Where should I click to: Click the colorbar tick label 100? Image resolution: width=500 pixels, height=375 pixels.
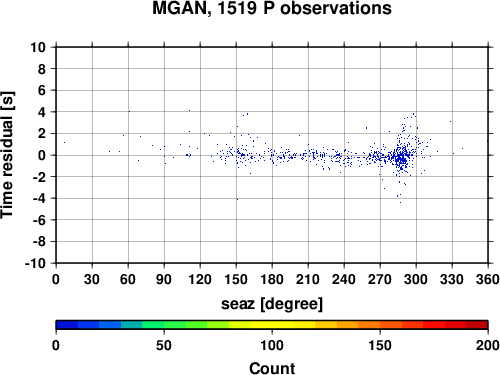point(272,345)
